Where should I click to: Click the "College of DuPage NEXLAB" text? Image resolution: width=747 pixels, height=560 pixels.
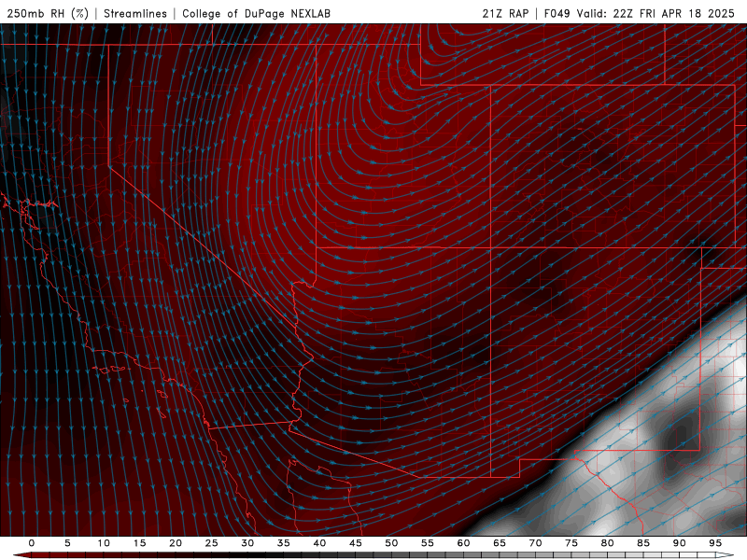click(256, 13)
